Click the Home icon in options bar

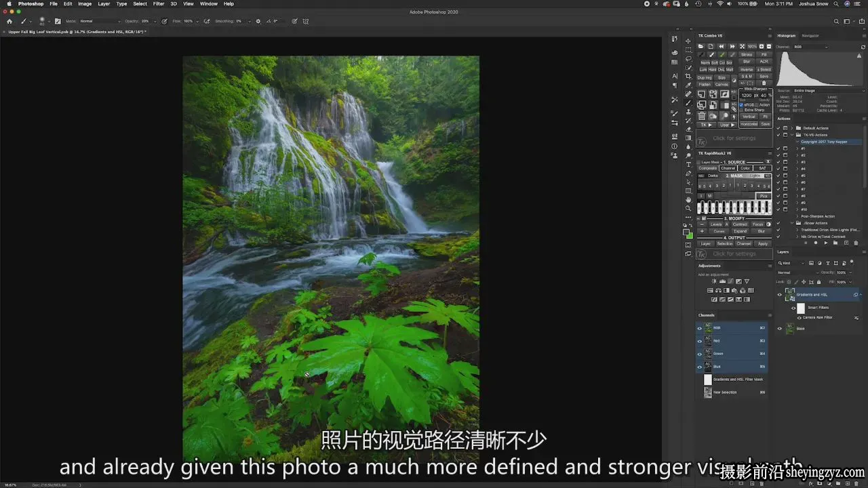(9, 21)
